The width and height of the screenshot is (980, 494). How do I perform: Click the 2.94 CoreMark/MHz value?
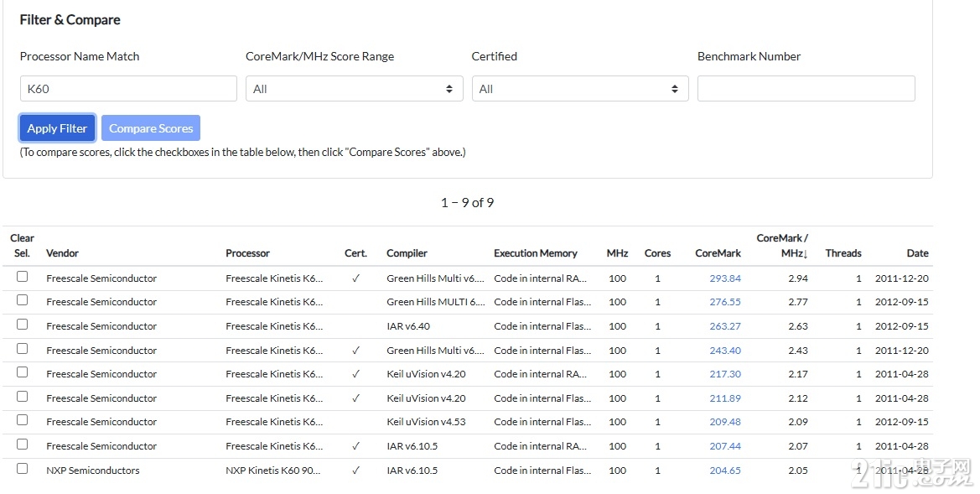point(798,278)
